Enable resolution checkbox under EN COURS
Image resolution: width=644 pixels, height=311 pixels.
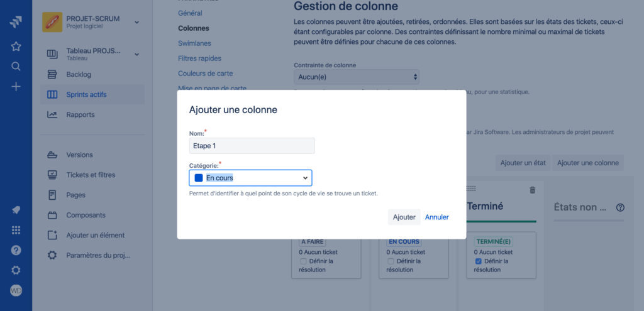point(391,261)
